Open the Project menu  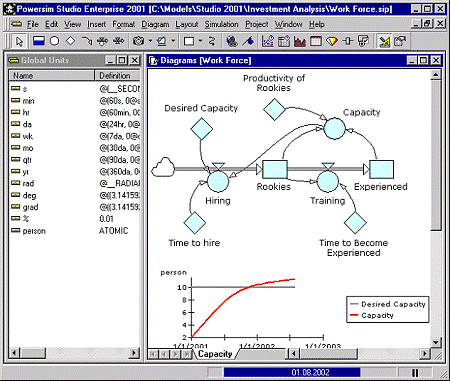pyautogui.click(x=257, y=24)
